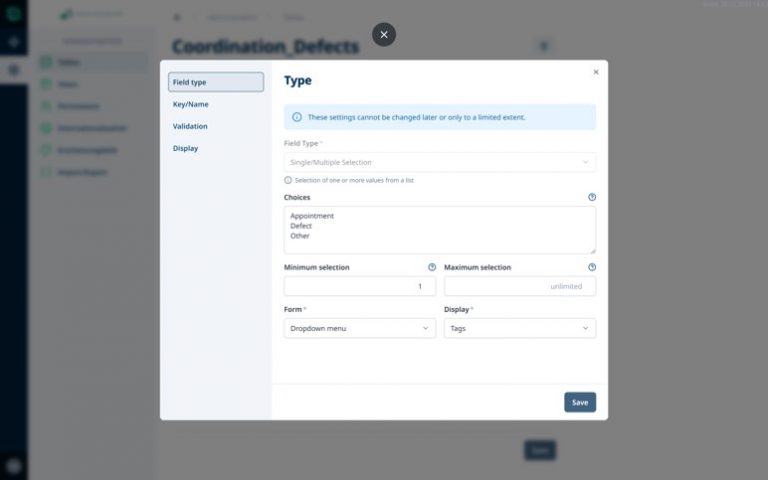768x480 pixels.
Task: Open the Field Type dropdown
Action: (440, 162)
